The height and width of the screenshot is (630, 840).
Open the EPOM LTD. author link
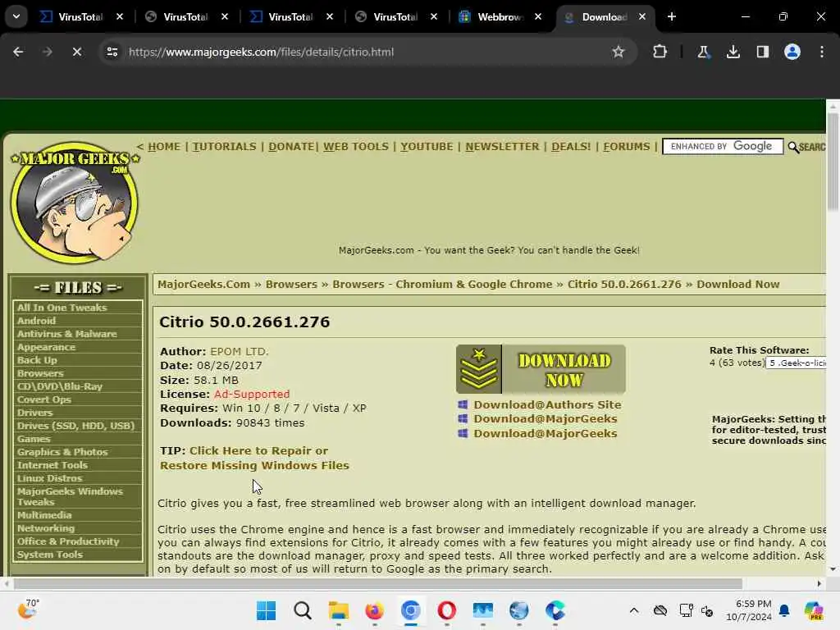coord(239,351)
